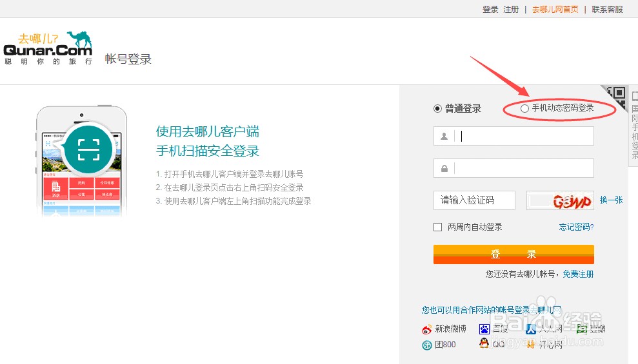Open the 国际手机登录 side tab
Viewport: 638px width, 364px height.
(x=634, y=126)
